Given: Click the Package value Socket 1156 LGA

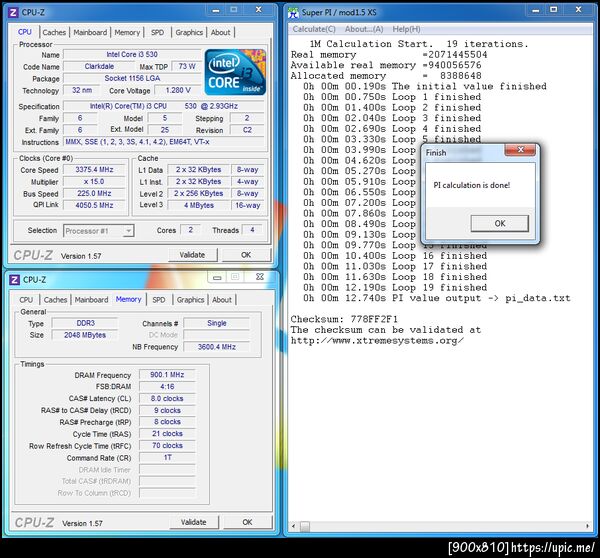Looking at the screenshot, I should pos(132,78).
